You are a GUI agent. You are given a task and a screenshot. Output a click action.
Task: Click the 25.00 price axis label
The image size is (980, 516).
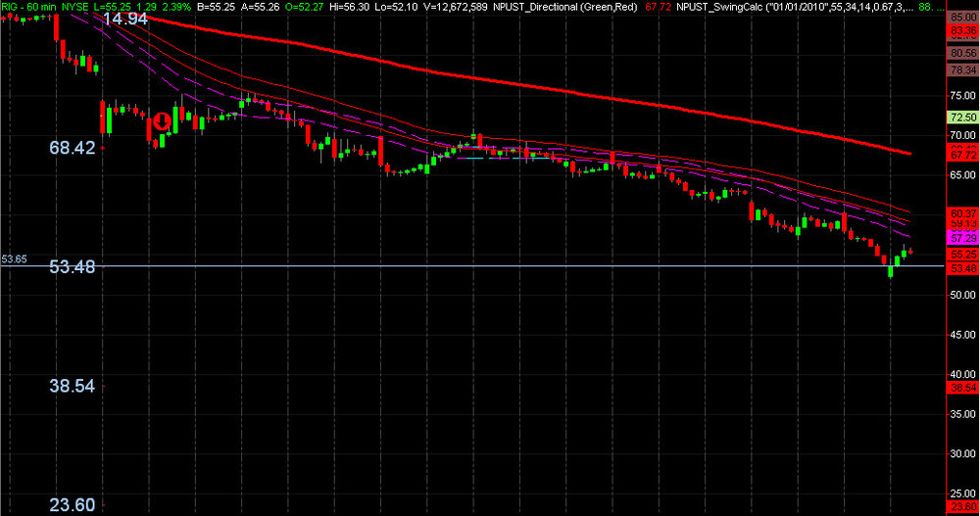coord(963,493)
